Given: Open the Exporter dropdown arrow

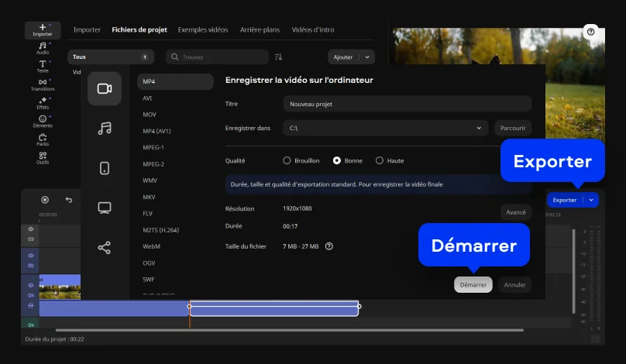Looking at the screenshot, I should point(591,200).
